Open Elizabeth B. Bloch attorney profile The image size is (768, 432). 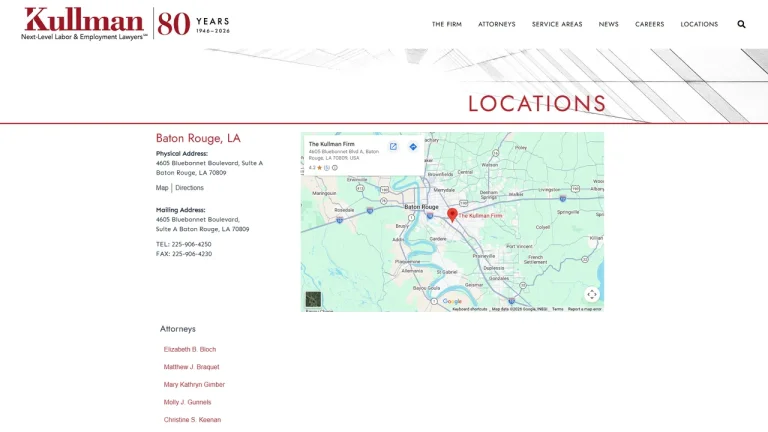(x=190, y=349)
